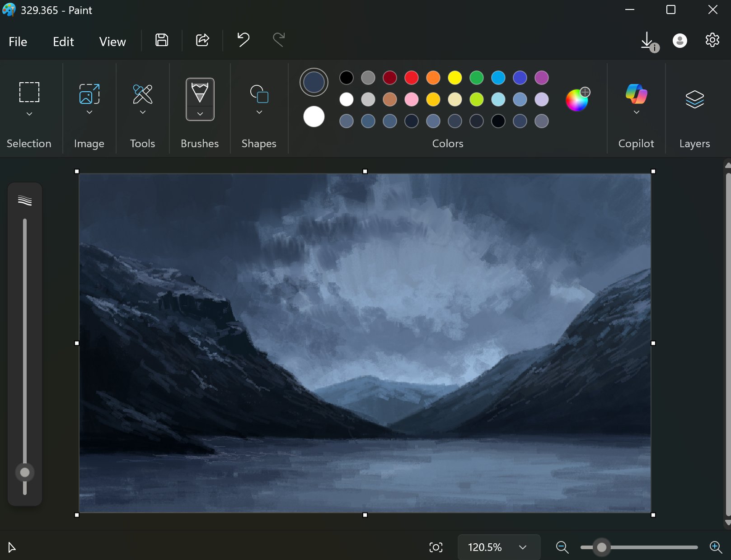Click the Selection label

pyautogui.click(x=29, y=144)
